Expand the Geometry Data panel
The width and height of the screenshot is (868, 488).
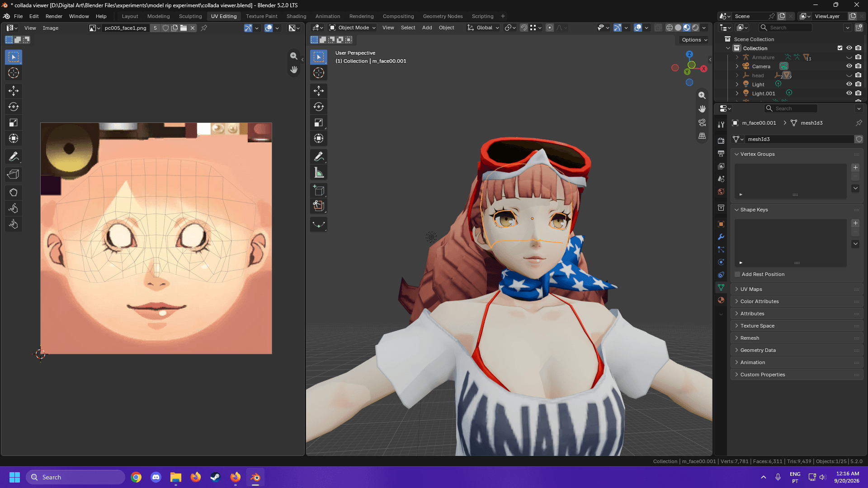[797, 350]
